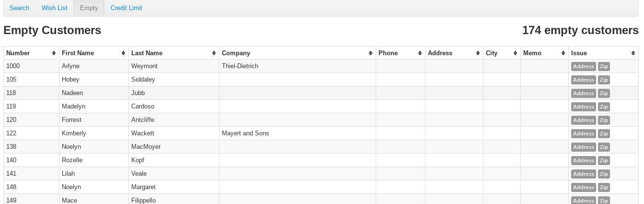
Task: Sort by Phone column arrow icon
Action: 420,53
